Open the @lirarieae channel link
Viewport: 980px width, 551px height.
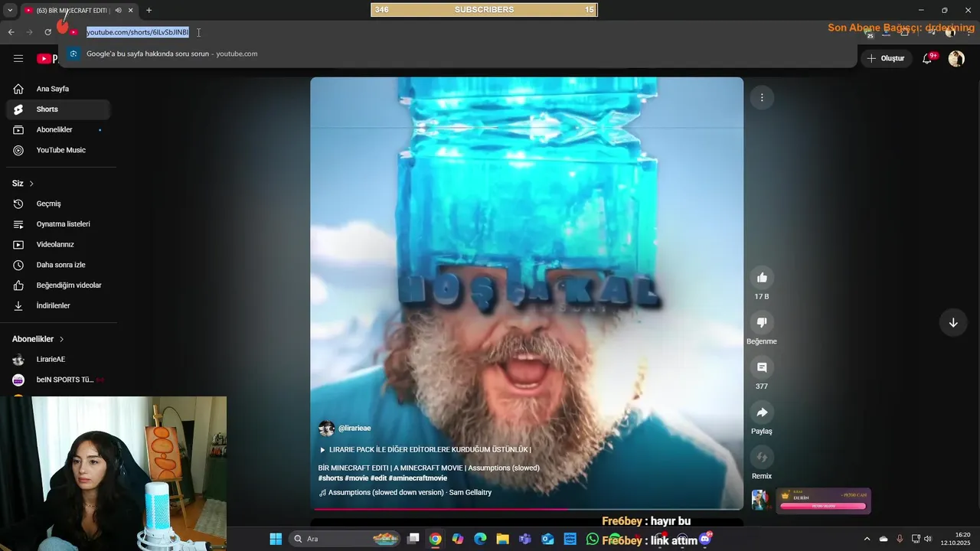(x=354, y=429)
